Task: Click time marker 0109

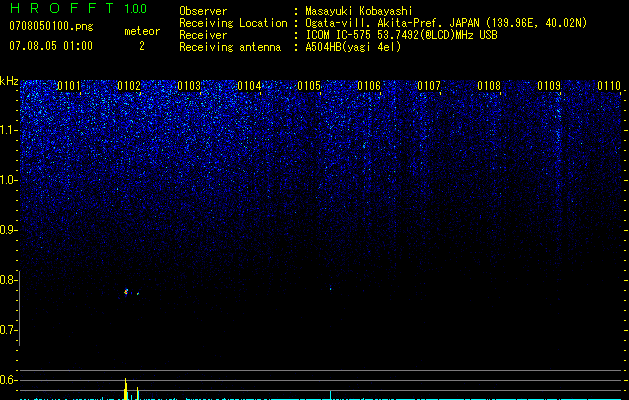Action: [549, 85]
